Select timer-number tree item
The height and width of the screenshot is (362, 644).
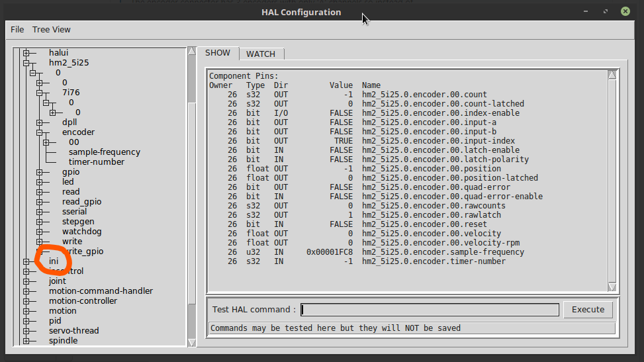point(96,162)
